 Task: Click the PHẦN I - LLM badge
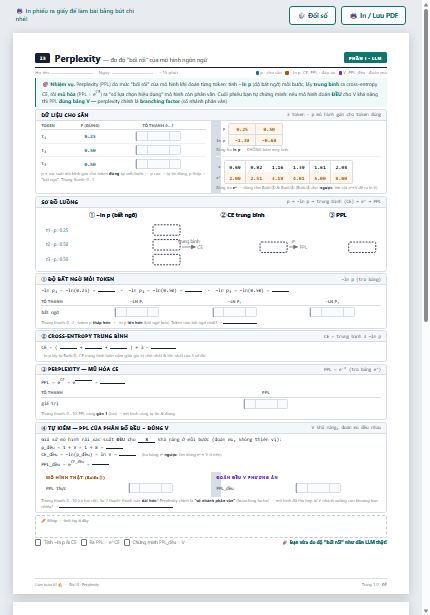coord(365,58)
